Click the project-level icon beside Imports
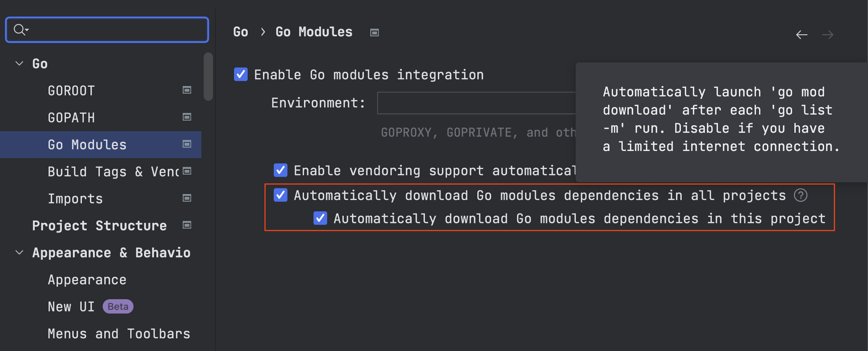The width and height of the screenshot is (868, 351). coord(187,198)
